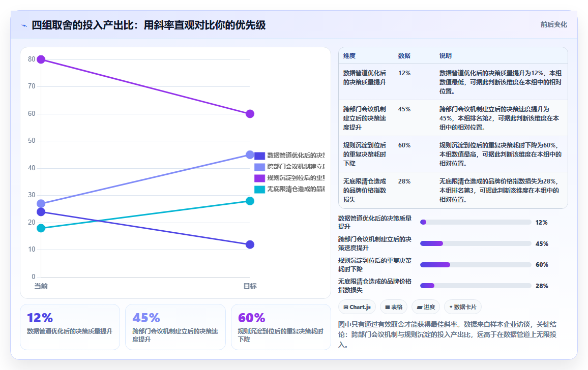Screen dimensions: 588x370
Task: Select table row 无底限清仓造成的品牌价格指数损失
Action: (x=453, y=190)
